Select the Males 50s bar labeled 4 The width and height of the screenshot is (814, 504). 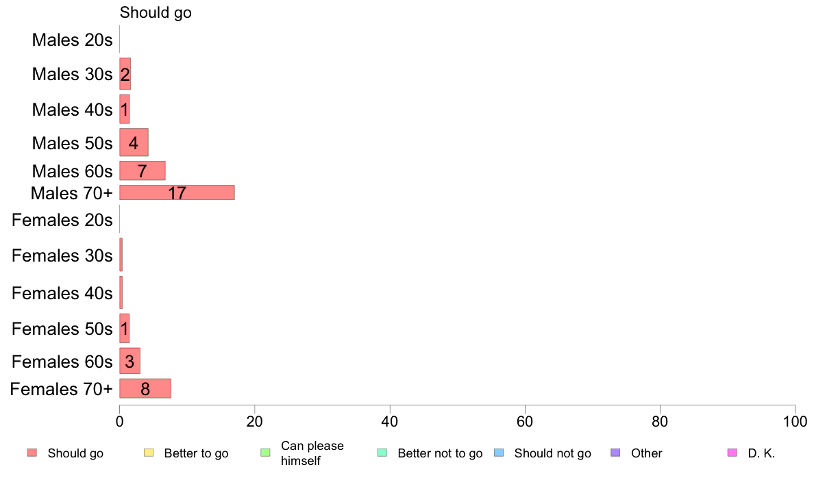(x=134, y=142)
